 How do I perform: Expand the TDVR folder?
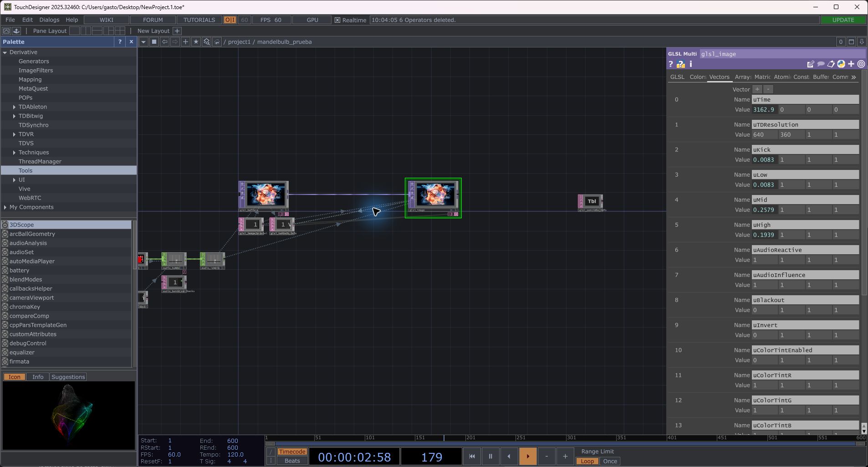[14, 134]
